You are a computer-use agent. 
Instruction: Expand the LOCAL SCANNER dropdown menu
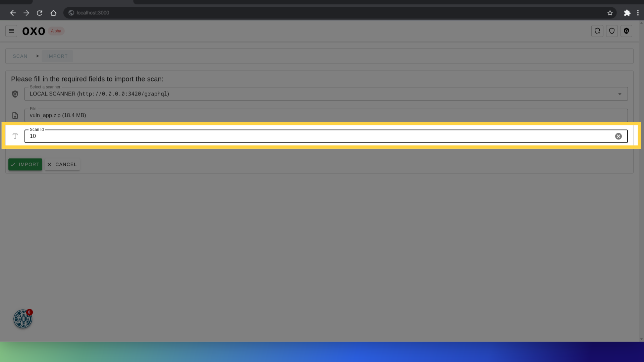click(x=620, y=94)
